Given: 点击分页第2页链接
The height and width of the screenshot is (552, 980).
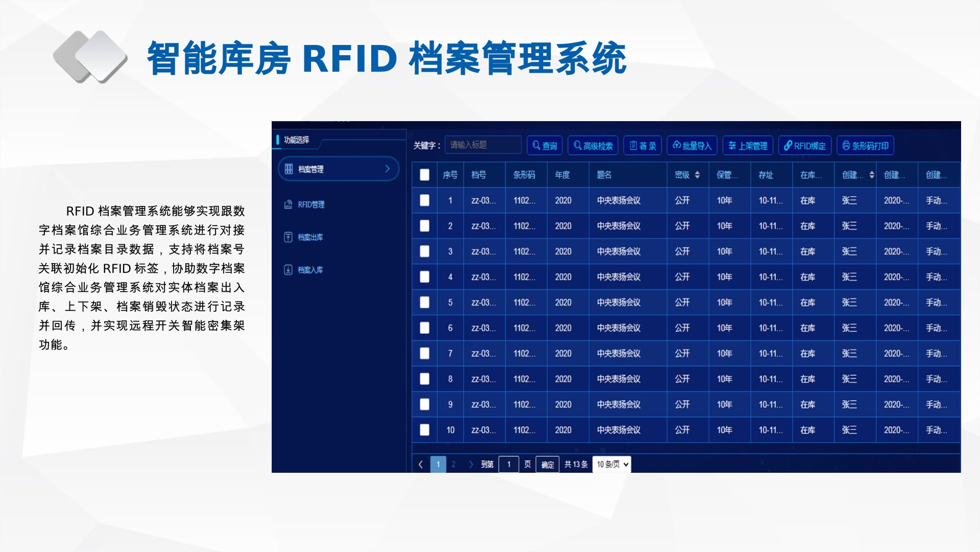Looking at the screenshot, I should click(x=454, y=464).
